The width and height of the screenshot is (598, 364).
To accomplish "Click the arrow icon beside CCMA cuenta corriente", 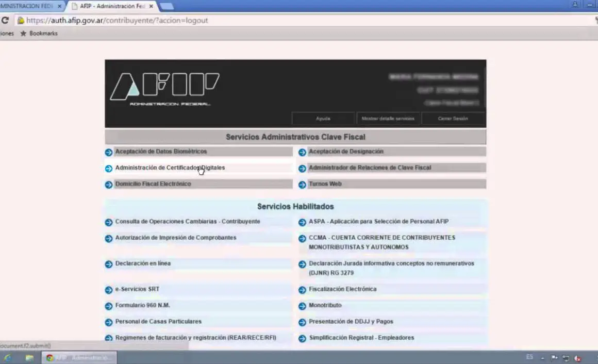I will point(303,239).
